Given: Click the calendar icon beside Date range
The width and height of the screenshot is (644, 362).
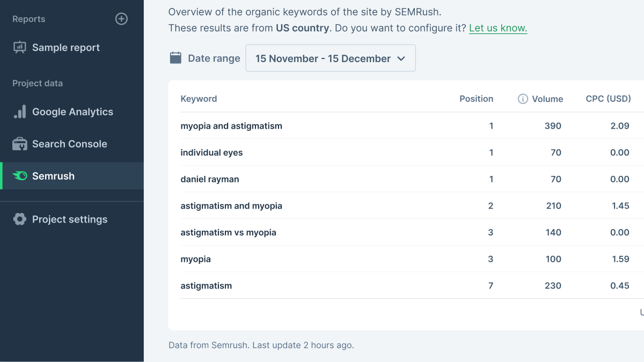Looking at the screenshot, I should (x=175, y=58).
